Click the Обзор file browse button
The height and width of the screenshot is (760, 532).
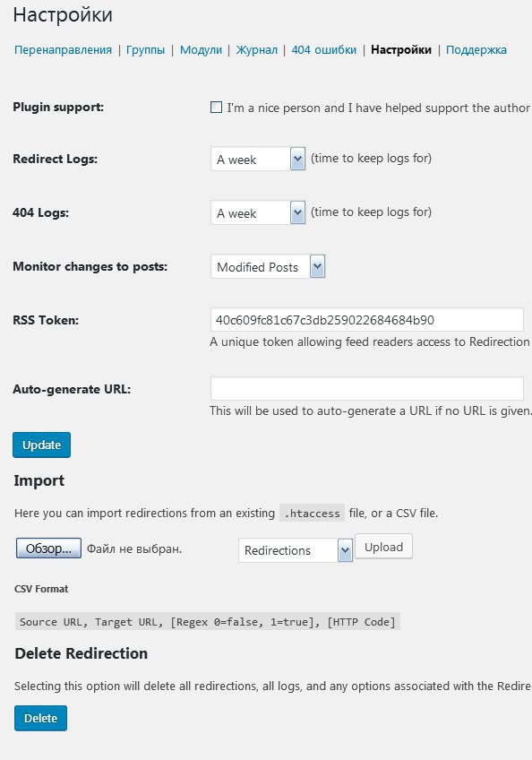(48, 548)
